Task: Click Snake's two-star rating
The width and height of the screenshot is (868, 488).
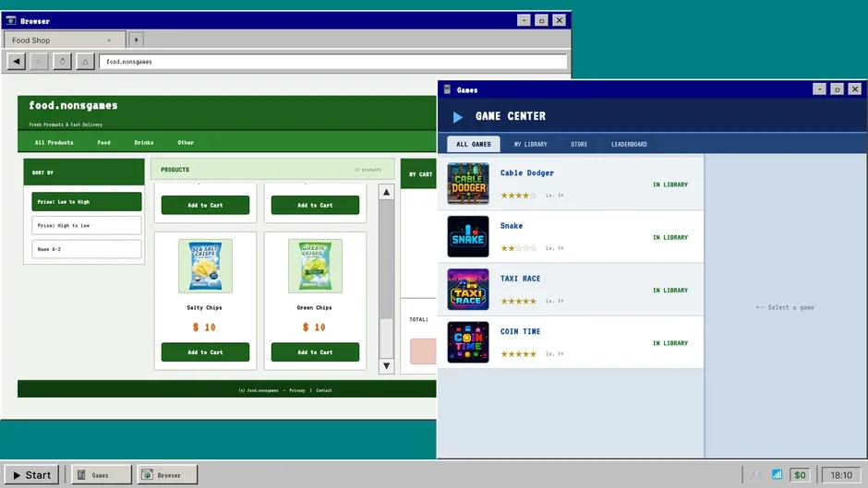Action: (x=519, y=248)
